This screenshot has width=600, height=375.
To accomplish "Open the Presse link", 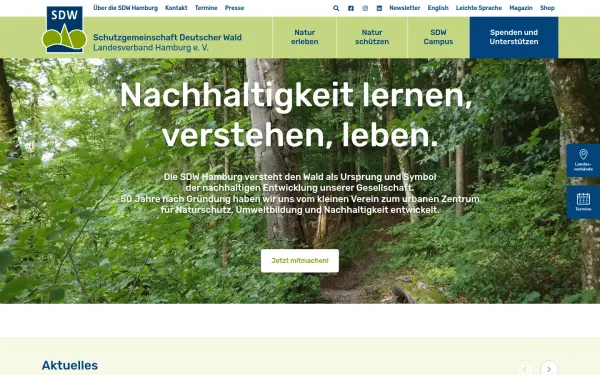I will [x=234, y=8].
